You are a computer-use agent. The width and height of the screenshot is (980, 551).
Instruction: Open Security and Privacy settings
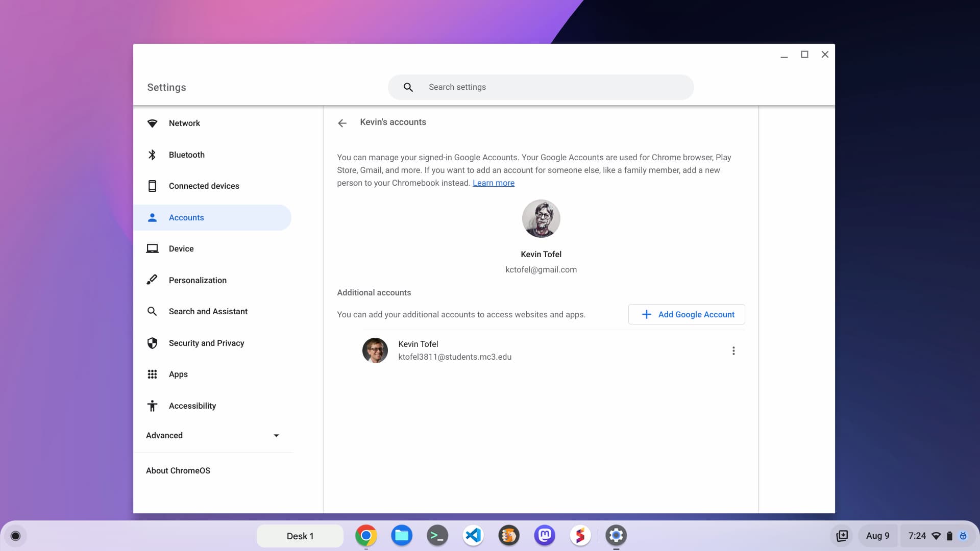(x=207, y=343)
